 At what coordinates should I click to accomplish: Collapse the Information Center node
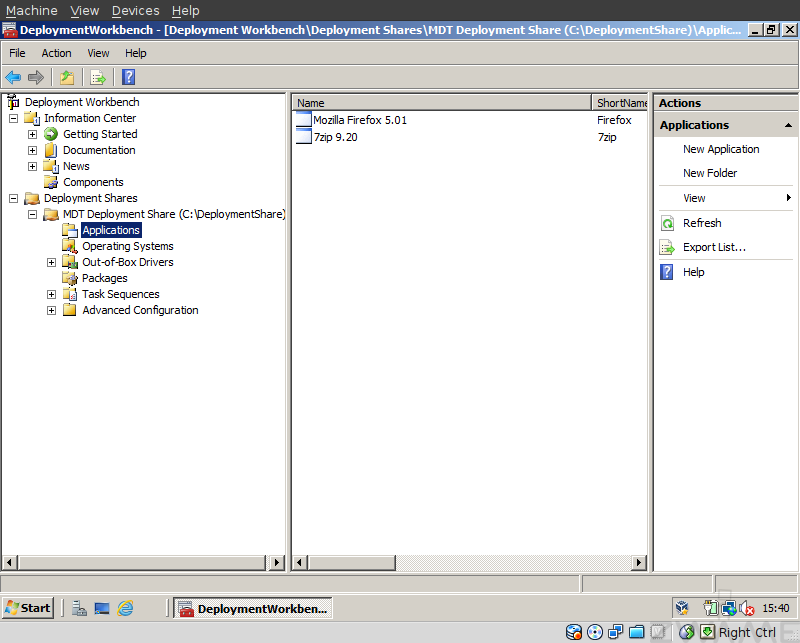click(13, 118)
